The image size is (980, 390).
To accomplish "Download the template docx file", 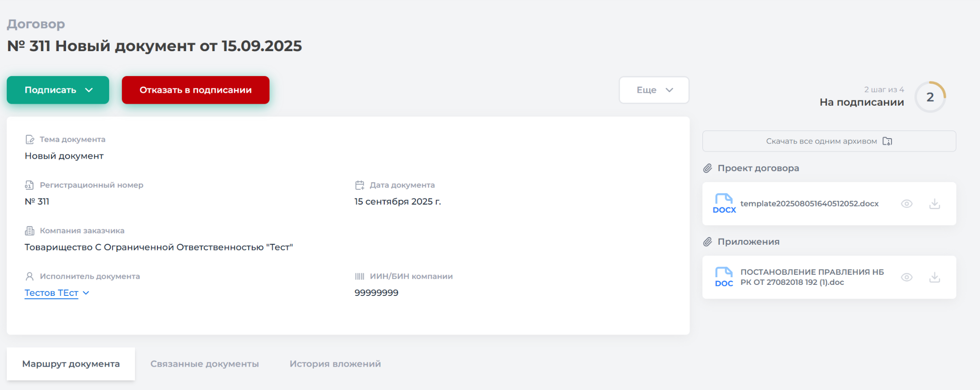I will point(935,204).
